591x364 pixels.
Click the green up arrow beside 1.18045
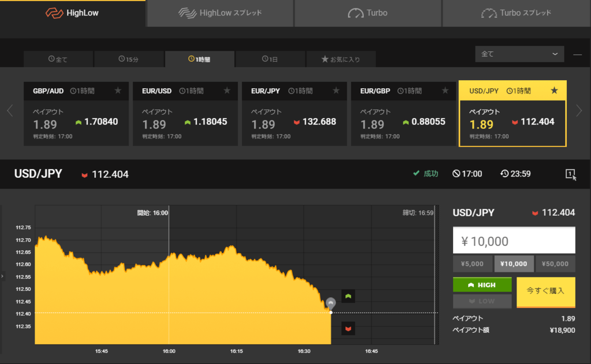(x=188, y=122)
